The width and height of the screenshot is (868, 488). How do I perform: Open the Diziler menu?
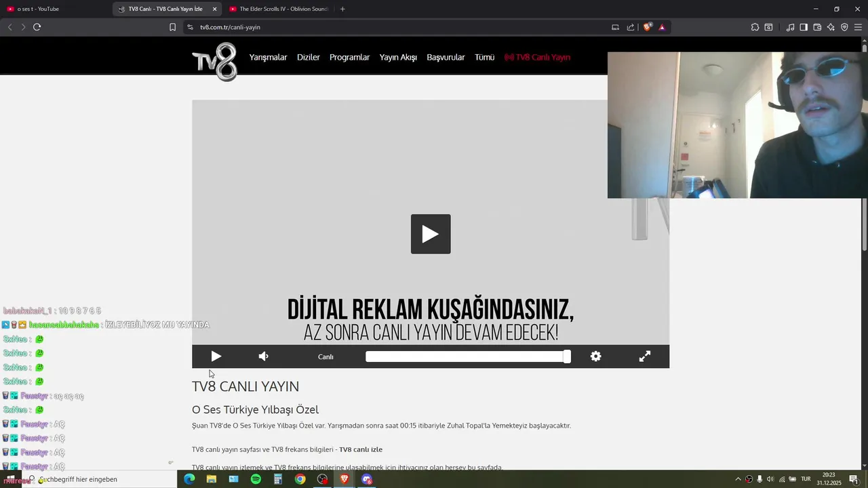click(309, 58)
